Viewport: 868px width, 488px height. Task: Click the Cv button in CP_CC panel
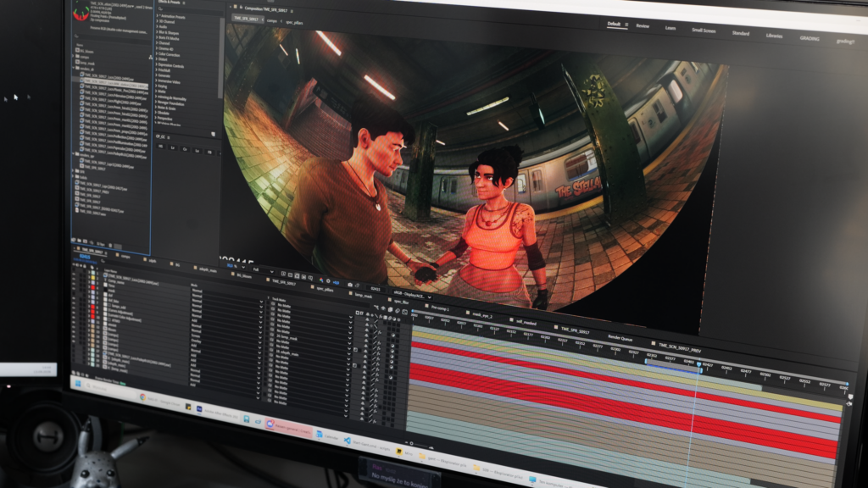coord(185,149)
